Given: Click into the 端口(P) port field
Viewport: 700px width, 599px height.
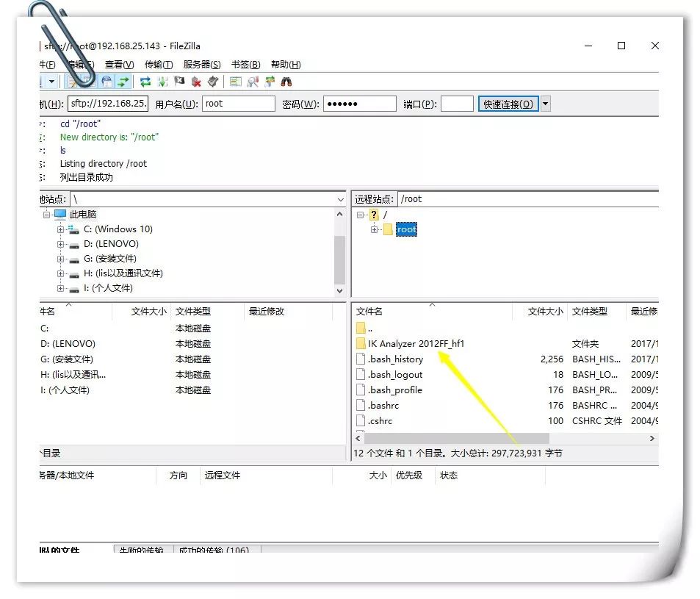Looking at the screenshot, I should tap(456, 104).
